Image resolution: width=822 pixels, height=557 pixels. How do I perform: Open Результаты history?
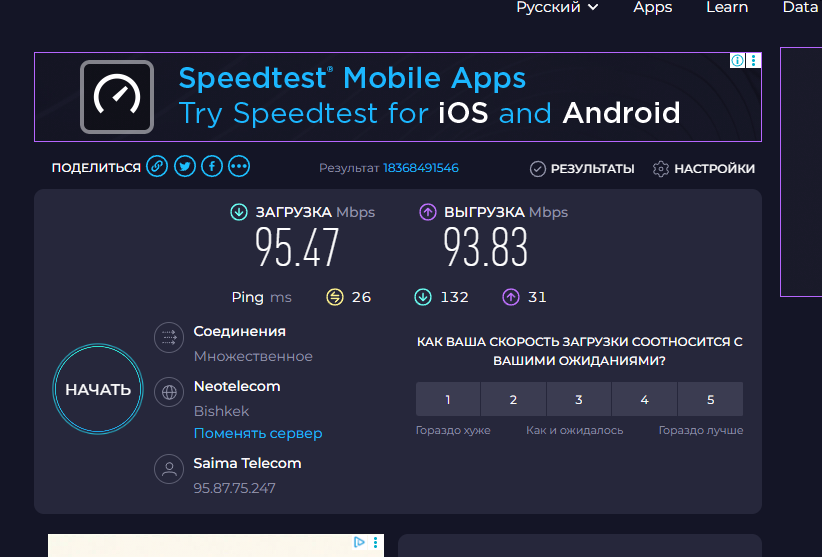(x=582, y=169)
